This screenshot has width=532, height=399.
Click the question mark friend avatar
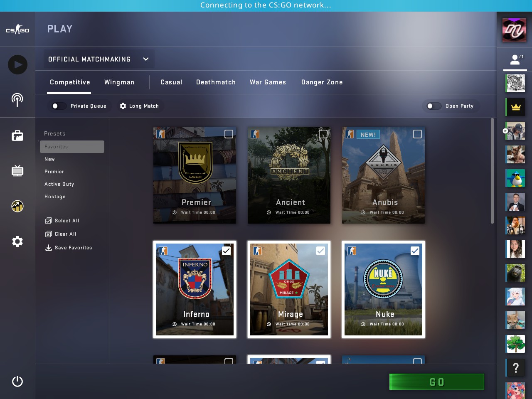(516, 367)
